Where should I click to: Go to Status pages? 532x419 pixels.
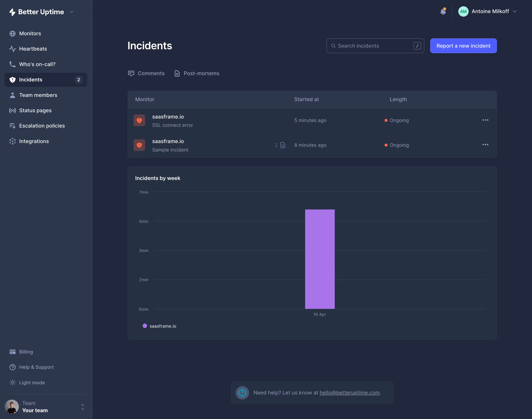click(x=35, y=110)
